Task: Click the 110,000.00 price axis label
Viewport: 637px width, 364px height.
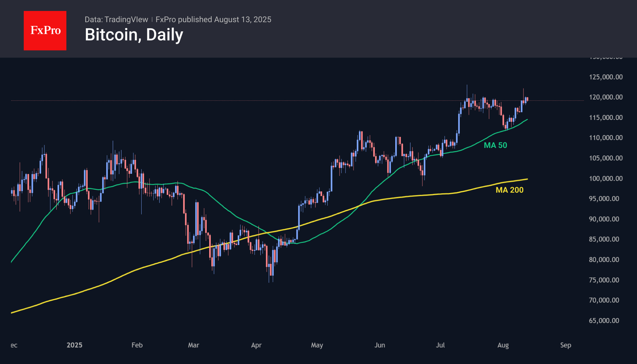Action: click(x=606, y=138)
